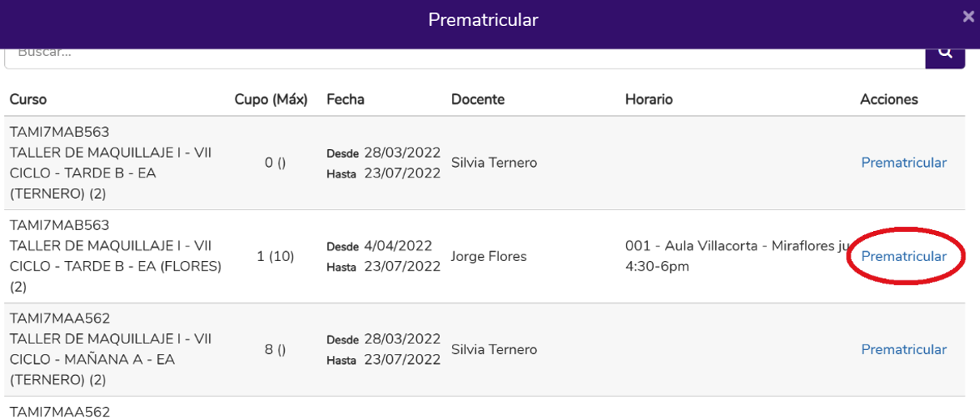Prematricular in MAÑANA A (TERNERO) course
The image size is (980, 419).
tap(904, 349)
